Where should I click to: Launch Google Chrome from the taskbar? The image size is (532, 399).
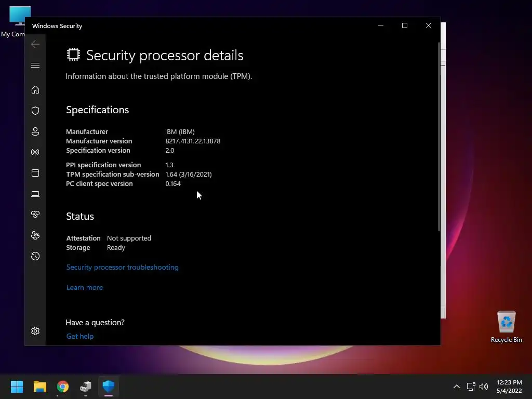click(63, 387)
